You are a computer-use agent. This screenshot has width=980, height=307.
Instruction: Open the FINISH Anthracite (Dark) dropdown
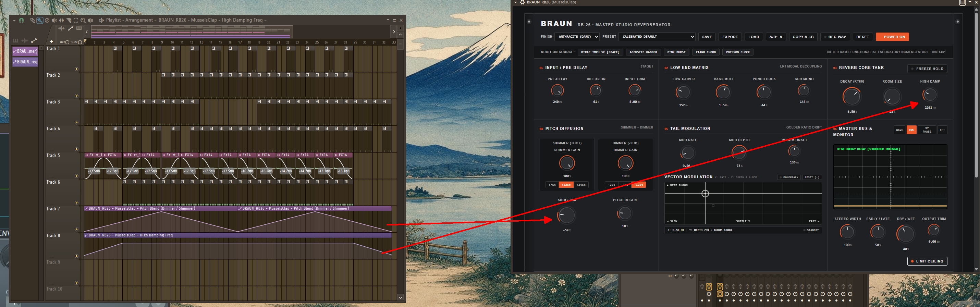(577, 37)
